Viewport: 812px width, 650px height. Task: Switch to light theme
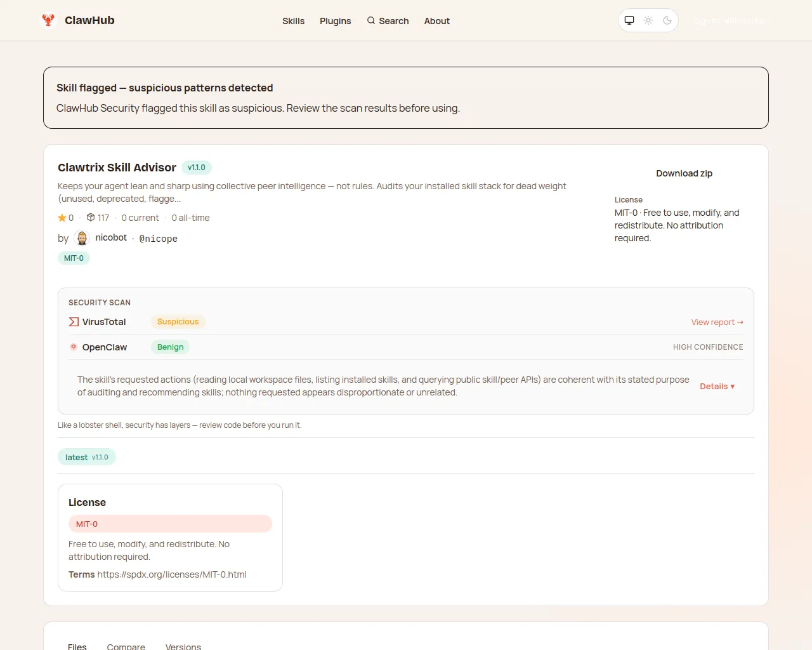pyautogui.click(x=648, y=20)
